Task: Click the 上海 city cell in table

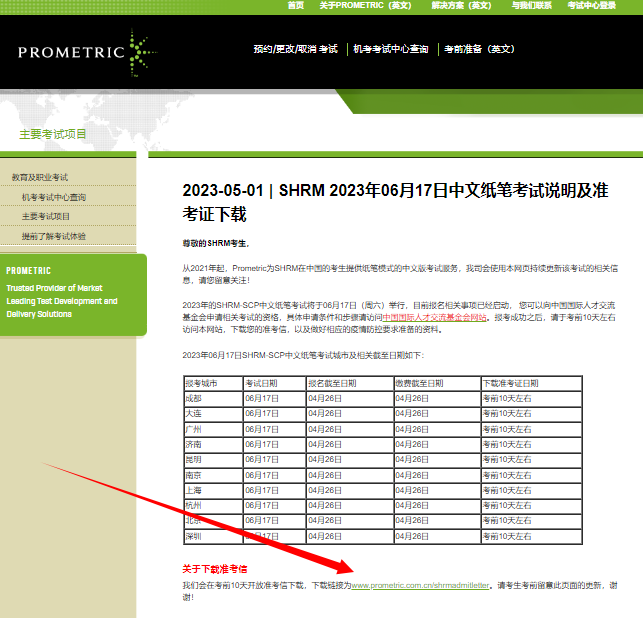Action: pyautogui.click(x=213, y=490)
